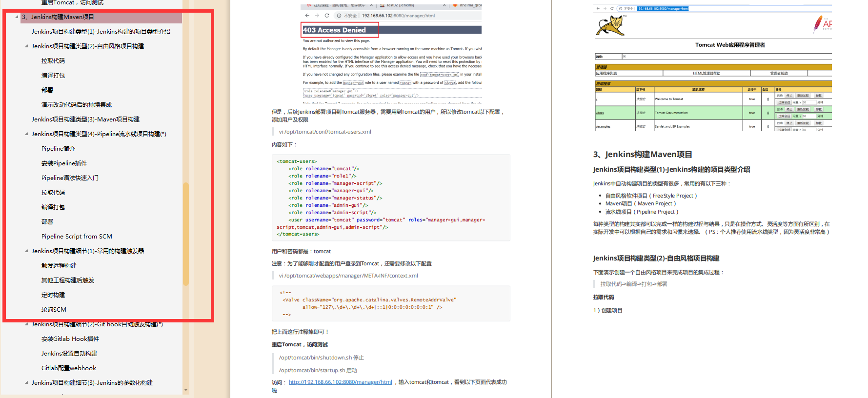Viewport: 868px width, 398px height.
Task: Collapse the 'Pipeline流水线项目构建(*)' outline arrow
Action: [26, 134]
